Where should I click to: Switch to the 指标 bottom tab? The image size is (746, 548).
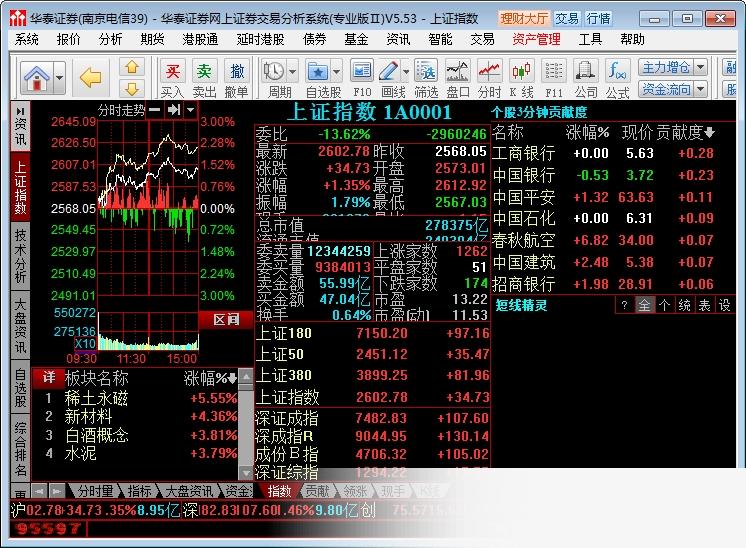(139, 490)
